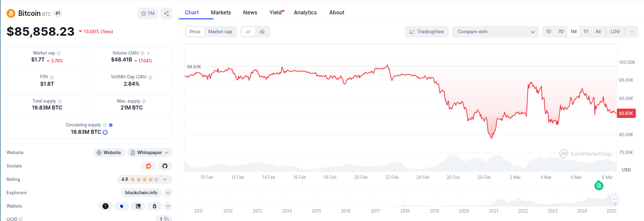The width and height of the screenshot is (644, 221).
Task: Click the Market cap info icon
Action: click(59, 53)
